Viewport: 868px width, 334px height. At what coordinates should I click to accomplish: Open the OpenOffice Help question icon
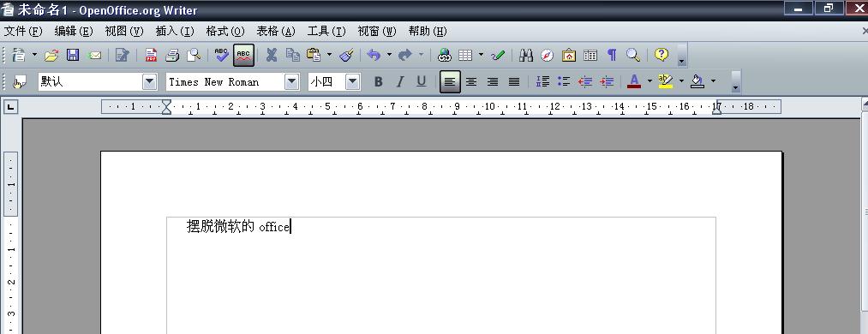(661, 55)
